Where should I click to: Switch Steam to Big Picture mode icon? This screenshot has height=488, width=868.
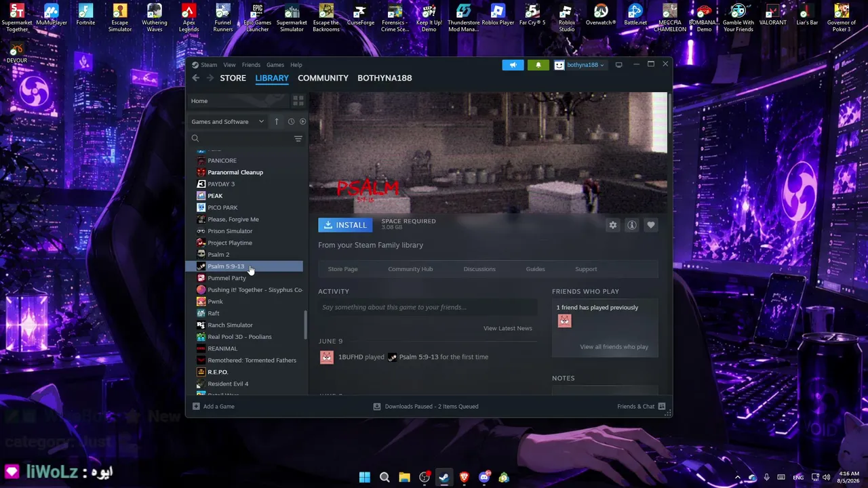619,65
